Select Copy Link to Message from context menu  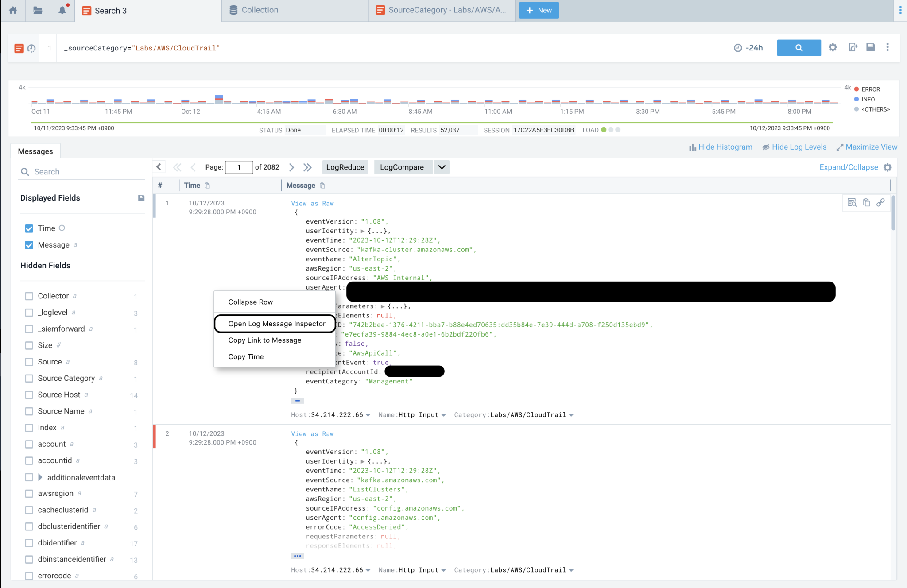265,340
